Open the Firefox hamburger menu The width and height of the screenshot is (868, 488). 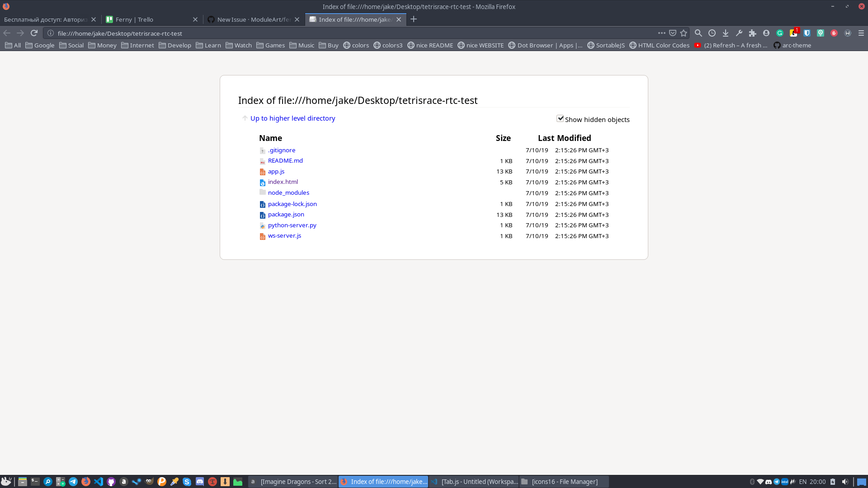click(862, 33)
